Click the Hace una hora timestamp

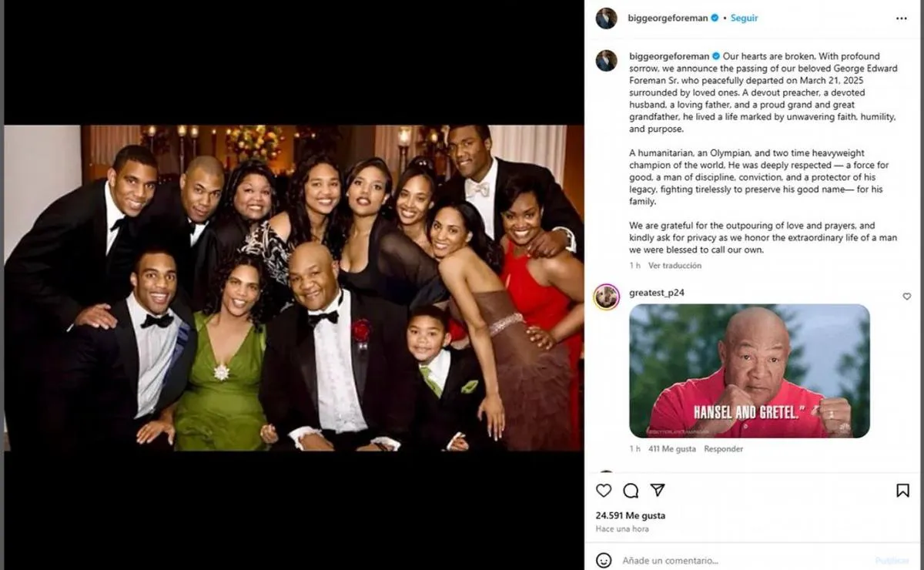pyautogui.click(x=621, y=529)
